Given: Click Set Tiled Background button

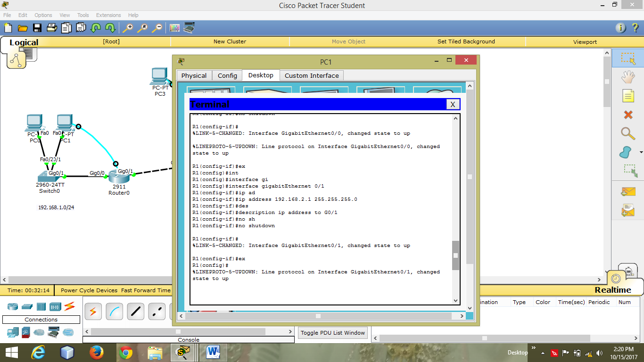Looking at the screenshot, I should click(466, 41).
